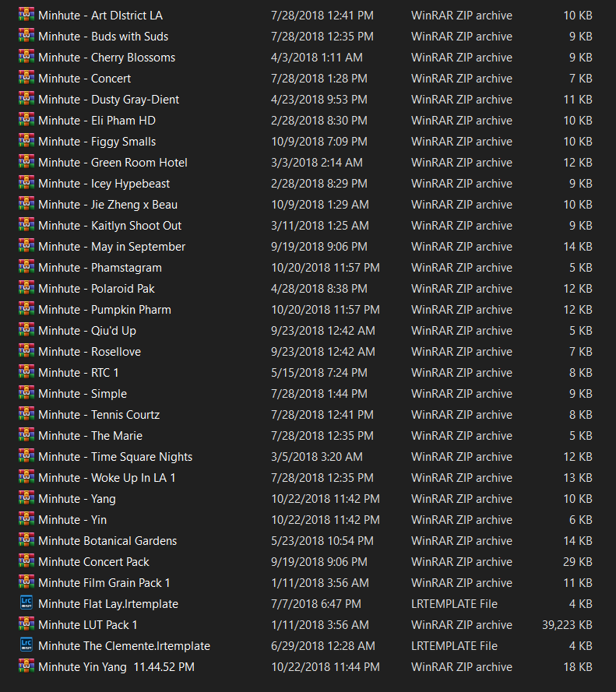This screenshot has height=692, width=616.
Task: Click the file name Minhute - Tennis Courtz
Action: (99, 415)
